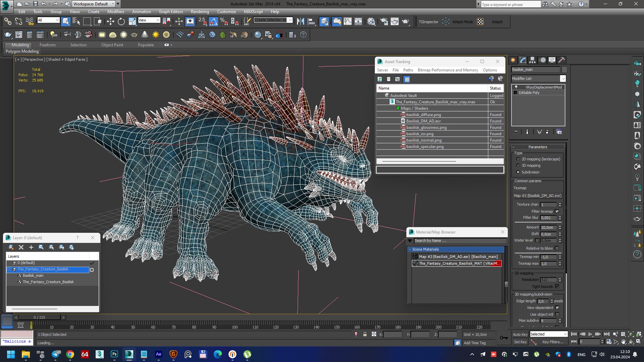Click the 0 / 225 time slider
This screenshot has width=644, height=362.
coord(40,317)
